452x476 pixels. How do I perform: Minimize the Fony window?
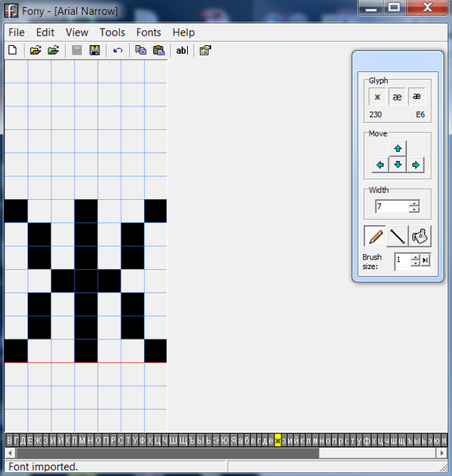(371, 7)
